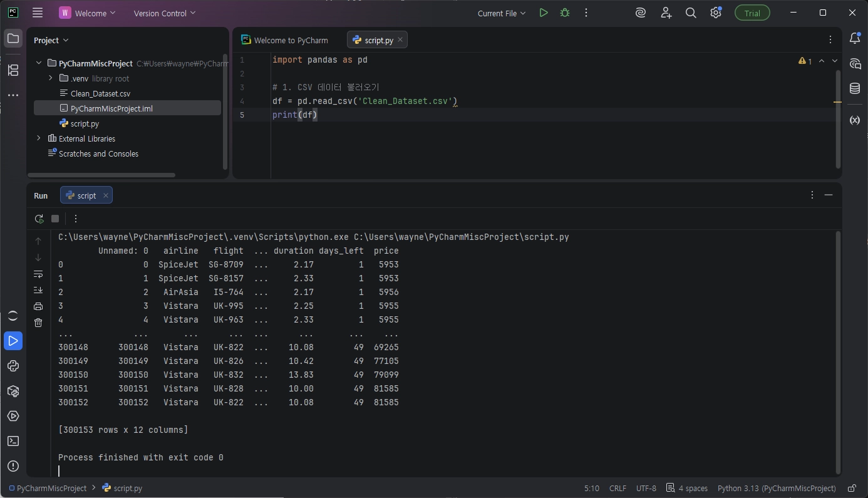The width and height of the screenshot is (868, 498).
Task: Open the variables (x) tool window icon
Action: pyautogui.click(x=855, y=120)
